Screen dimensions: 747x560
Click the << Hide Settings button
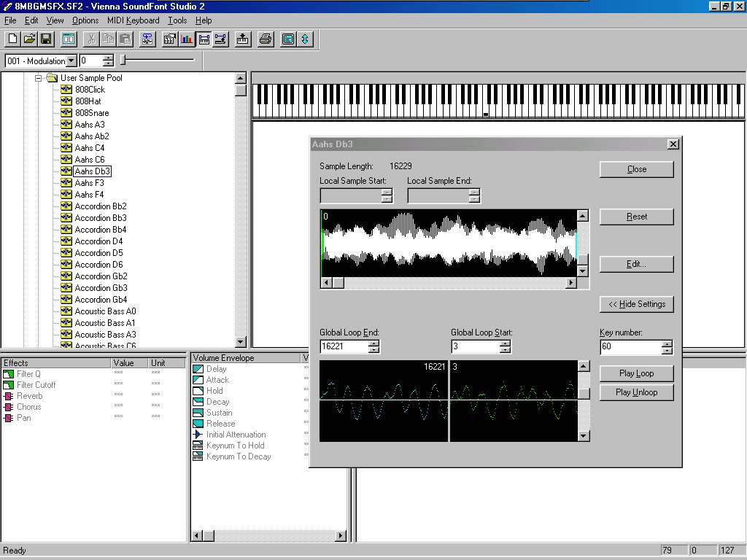coord(636,304)
